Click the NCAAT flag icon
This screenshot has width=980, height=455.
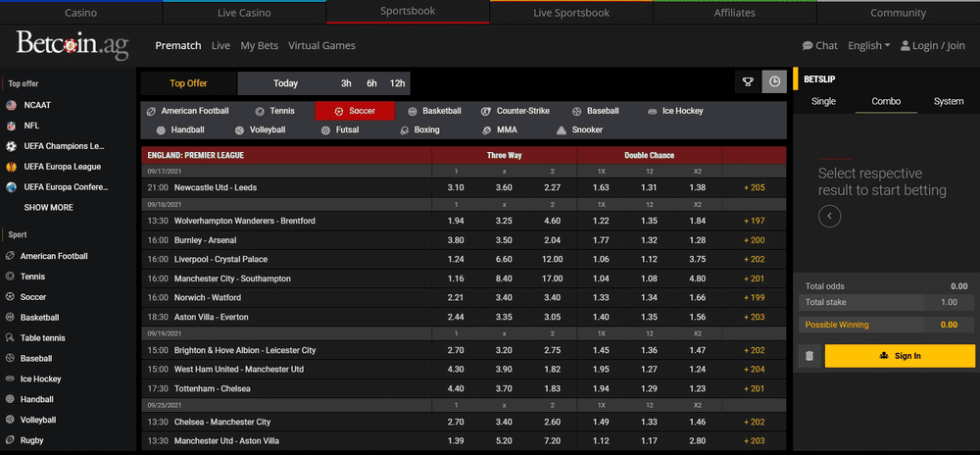click(x=11, y=105)
